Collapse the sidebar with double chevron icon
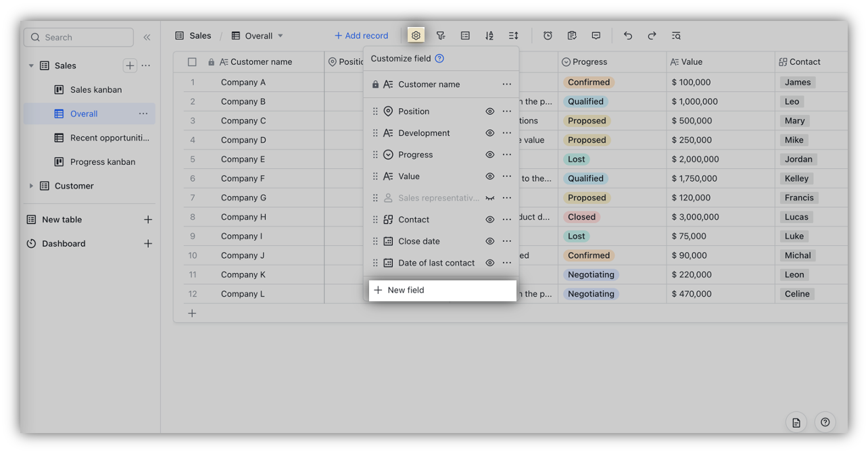The width and height of the screenshot is (868, 454). click(x=147, y=37)
